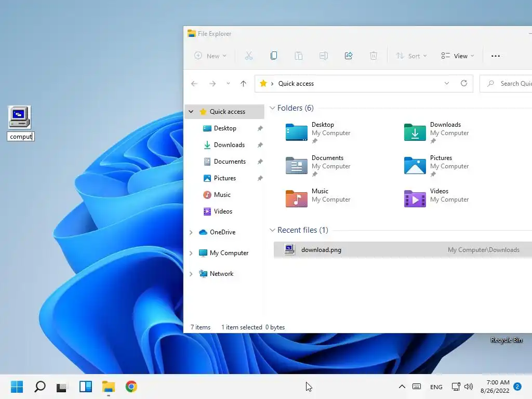
Task: Click the desktop computer icon
Action: [20, 117]
